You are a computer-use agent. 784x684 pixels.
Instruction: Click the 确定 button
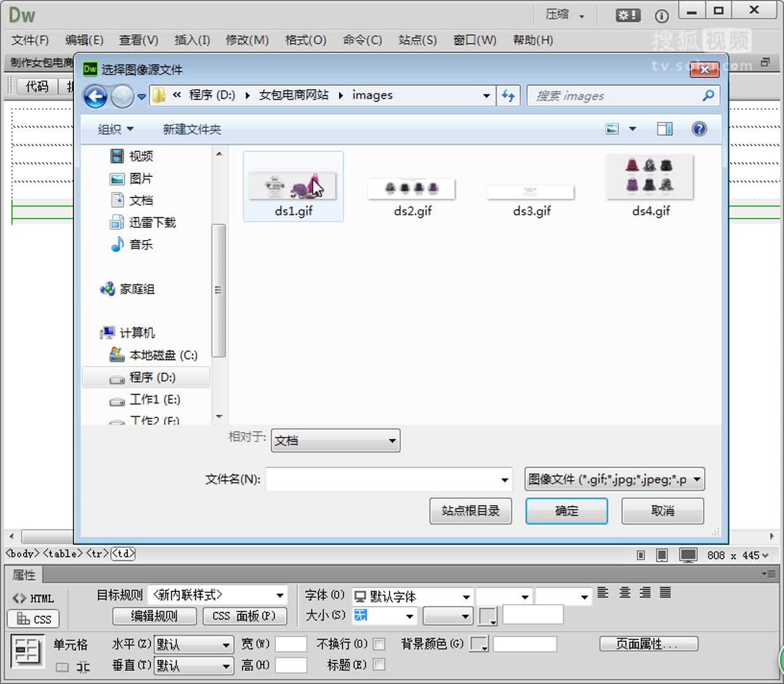click(x=566, y=511)
